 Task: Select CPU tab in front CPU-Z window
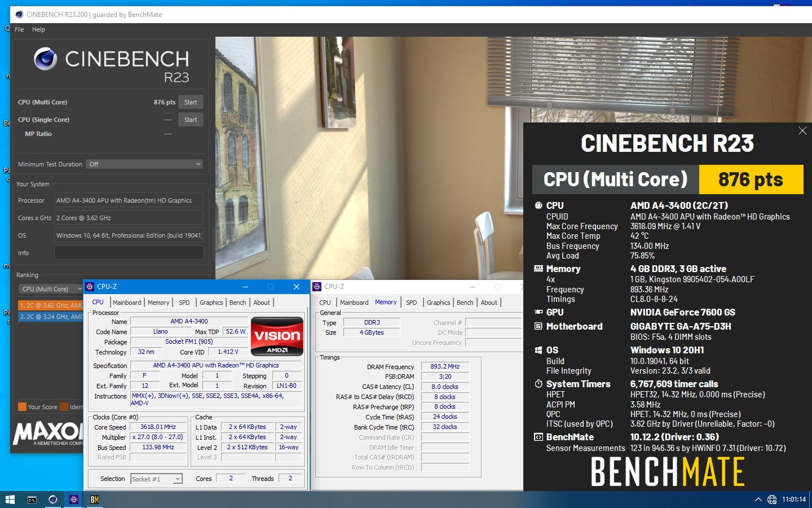click(98, 302)
